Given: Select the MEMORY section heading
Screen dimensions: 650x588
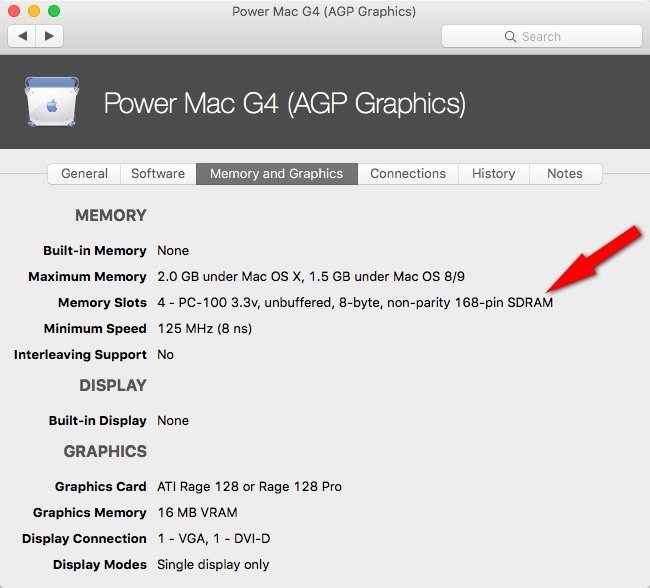Looking at the screenshot, I should point(111,215).
